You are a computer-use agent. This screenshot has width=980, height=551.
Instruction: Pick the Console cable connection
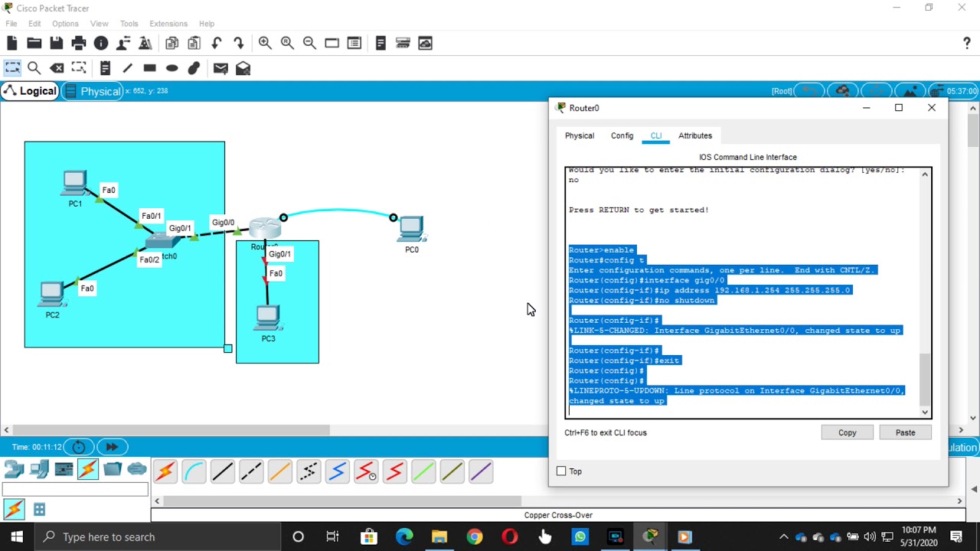pos(194,471)
